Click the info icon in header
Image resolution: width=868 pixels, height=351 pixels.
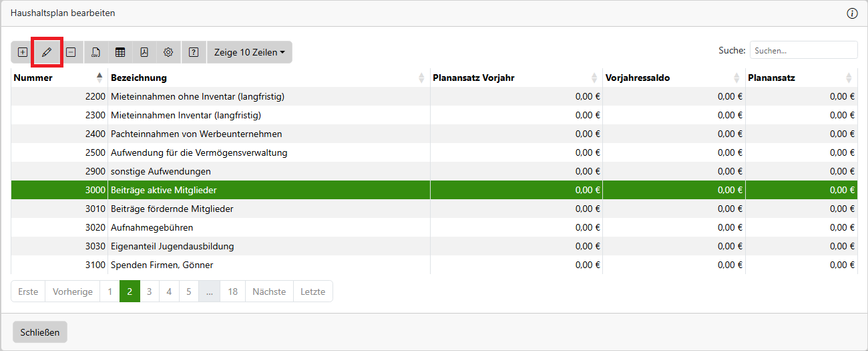click(852, 13)
